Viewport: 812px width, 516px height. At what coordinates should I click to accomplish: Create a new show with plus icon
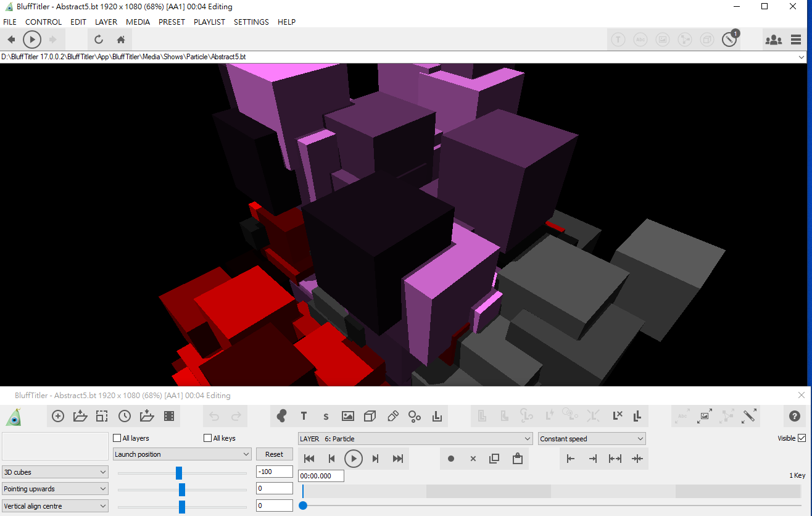pyautogui.click(x=58, y=416)
